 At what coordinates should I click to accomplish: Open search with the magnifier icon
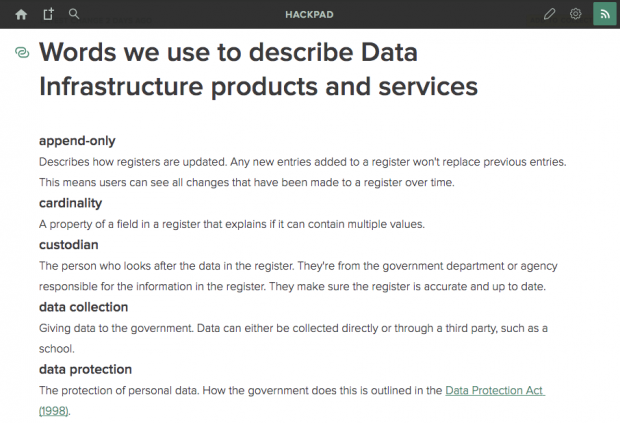point(74,14)
